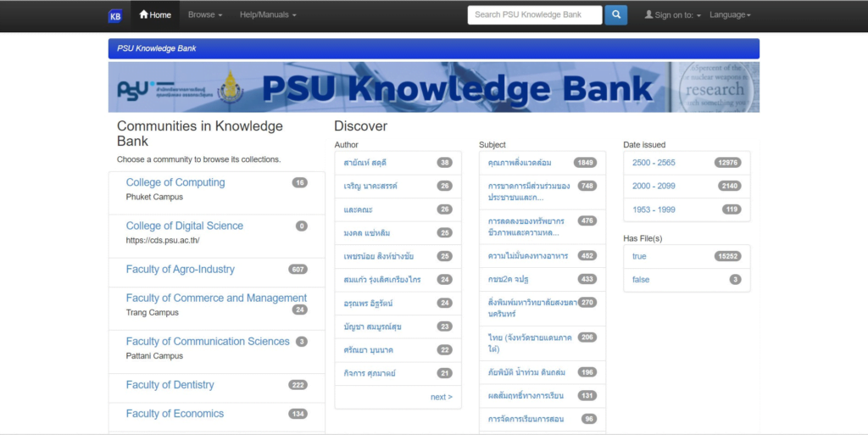The image size is (868, 435).
Task: Click the 607 count badge for Agro-Industry
Action: click(298, 270)
